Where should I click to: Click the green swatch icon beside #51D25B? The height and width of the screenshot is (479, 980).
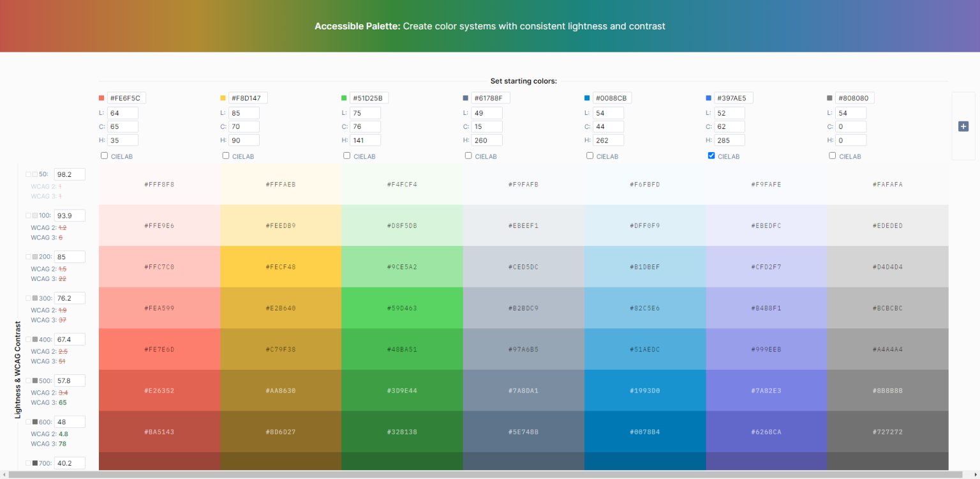click(343, 97)
